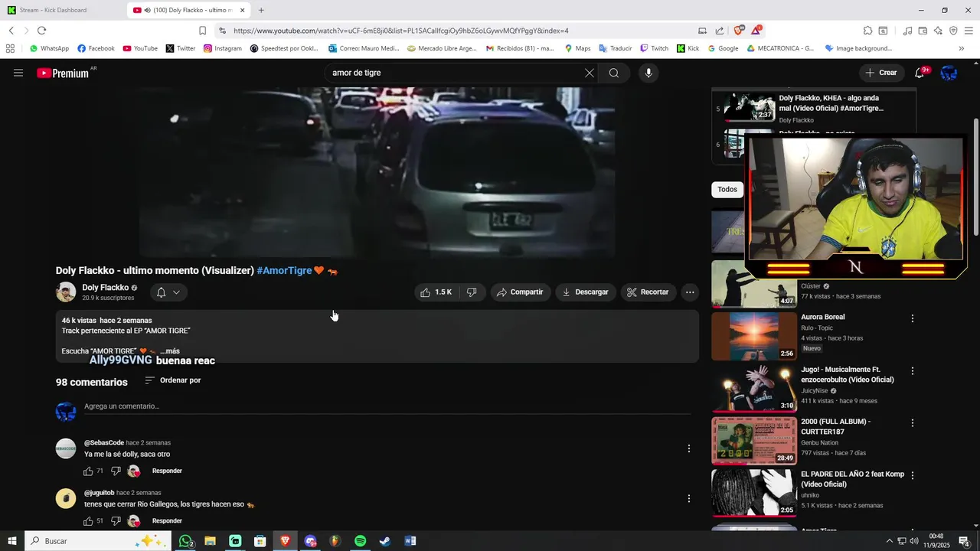Open Kick bookmark

[x=688, y=48]
